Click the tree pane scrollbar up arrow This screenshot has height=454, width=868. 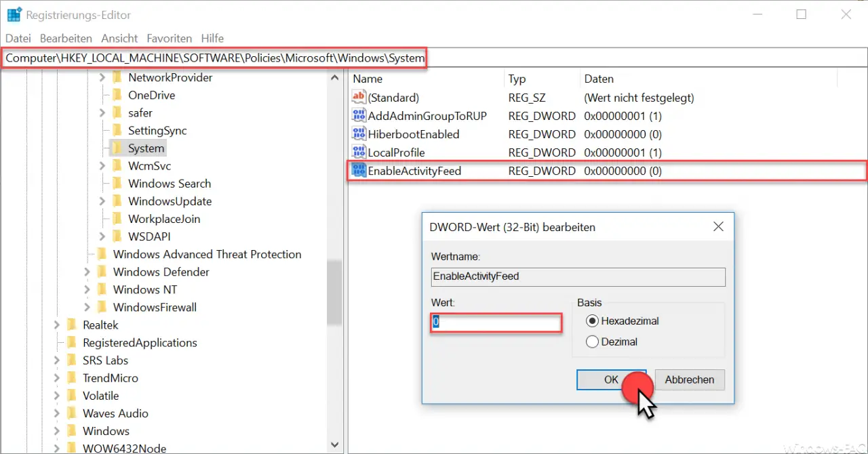point(334,78)
